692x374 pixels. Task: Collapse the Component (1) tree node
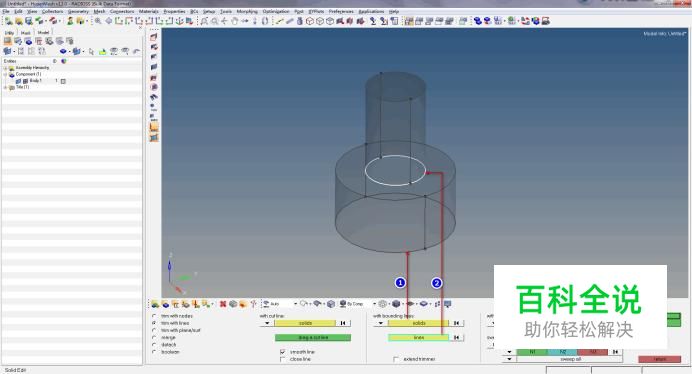[x=5, y=75]
